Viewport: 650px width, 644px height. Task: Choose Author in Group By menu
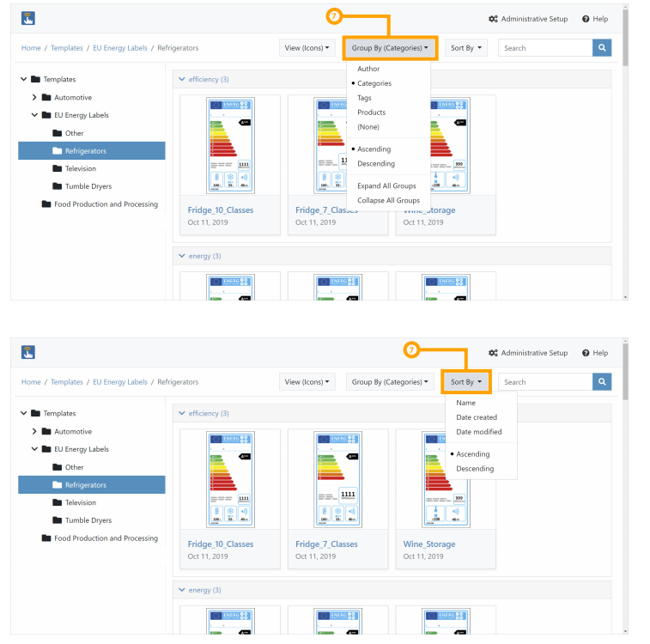point(368,69)
